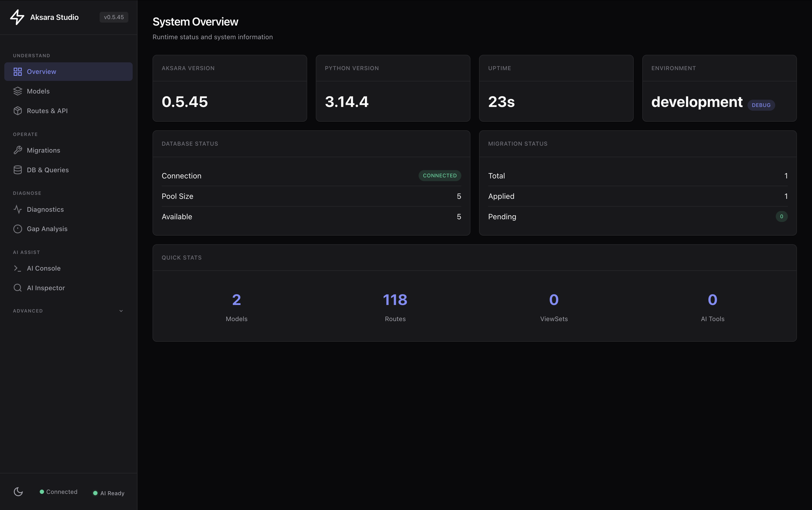Screen dimensions: 812x510
Task: Click the Connection row label
Action: pos(181,176)
